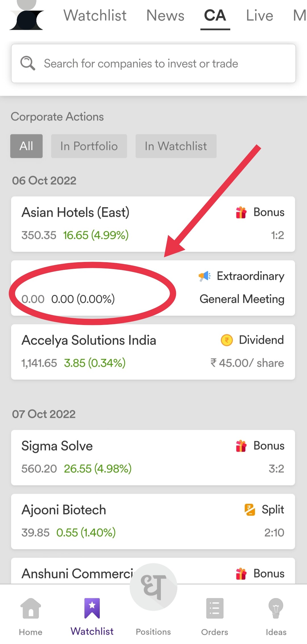This screenshot has height=644, width=307.
Task: Select the All filter chip
Action: pyautogui.click(x=26, y=146)
